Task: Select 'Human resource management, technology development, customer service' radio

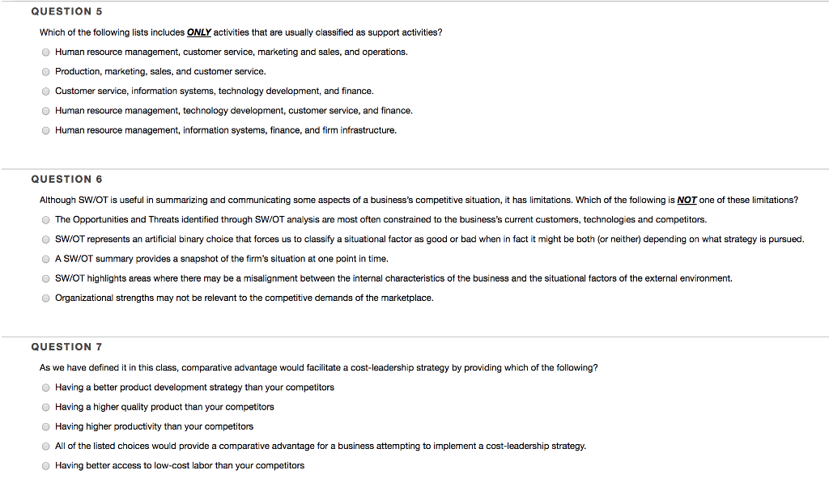Action: coord(46,111)
